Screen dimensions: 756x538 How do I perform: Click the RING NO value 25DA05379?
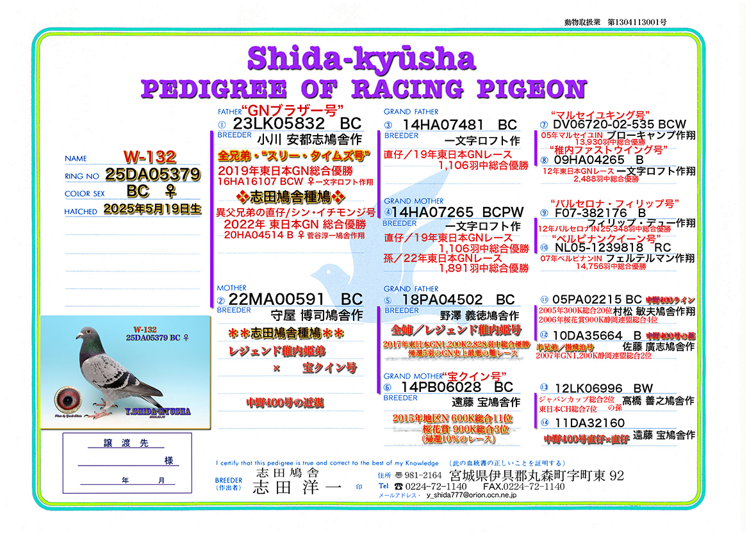153,174
